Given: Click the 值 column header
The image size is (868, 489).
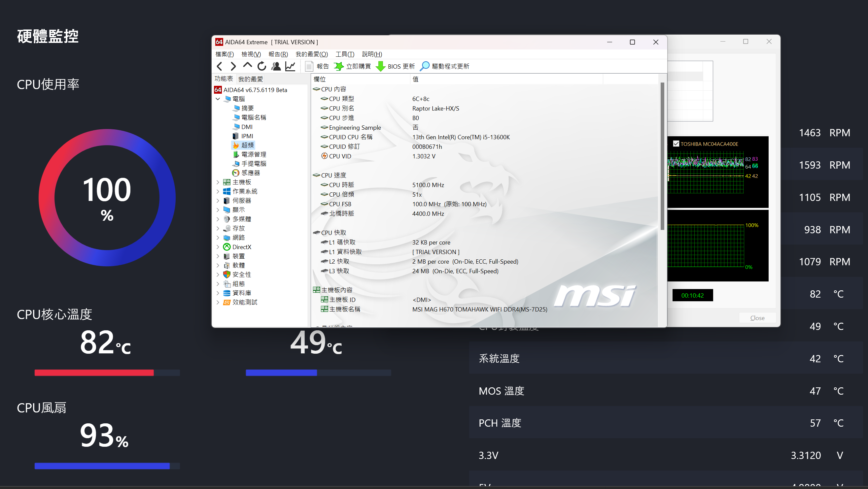Looking at the screenshot, I should pos(506,79).
